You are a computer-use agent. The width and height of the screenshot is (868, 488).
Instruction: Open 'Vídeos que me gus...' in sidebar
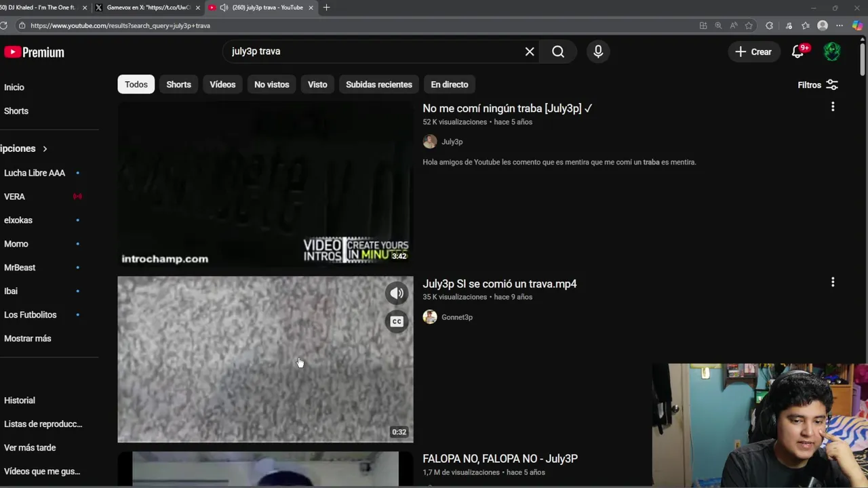[42, 472]
